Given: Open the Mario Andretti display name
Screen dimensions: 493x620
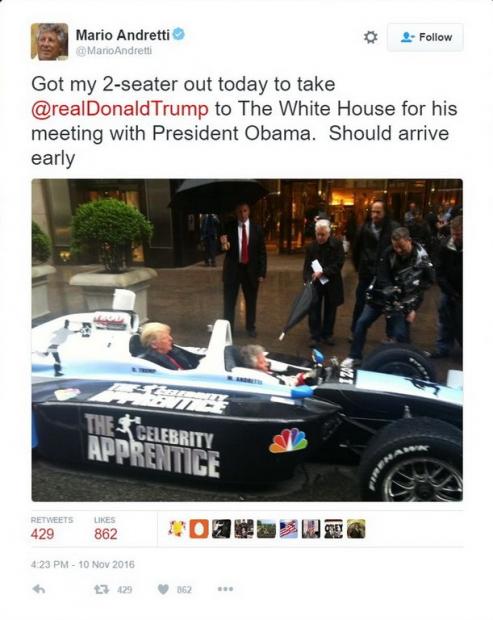Looking at the screenshot, I should (123, 35).
